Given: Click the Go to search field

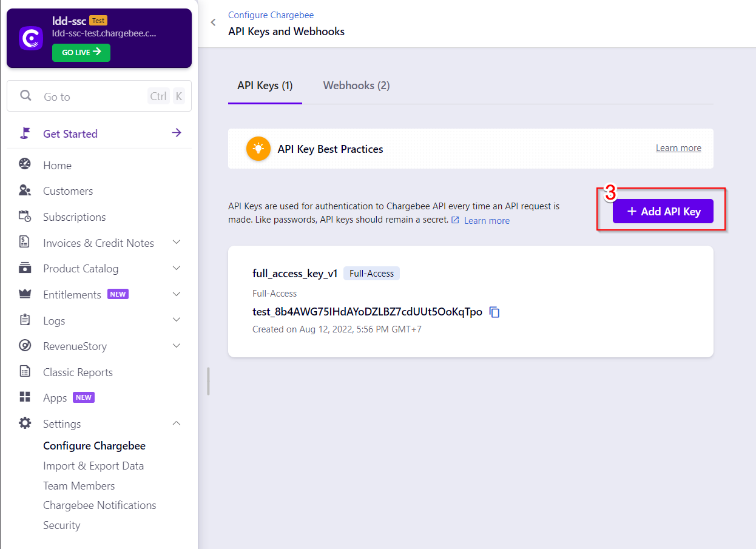Looking at the screenshot, I should [99, 96].
